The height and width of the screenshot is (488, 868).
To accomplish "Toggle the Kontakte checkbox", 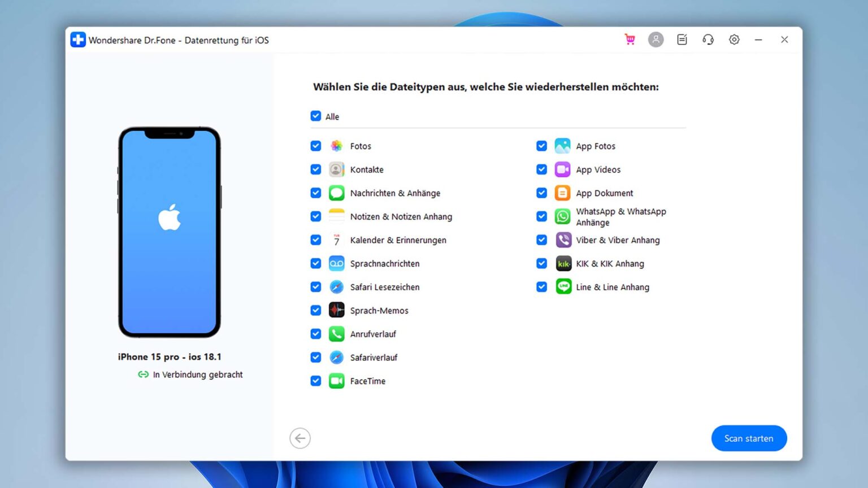I will 316,169.
